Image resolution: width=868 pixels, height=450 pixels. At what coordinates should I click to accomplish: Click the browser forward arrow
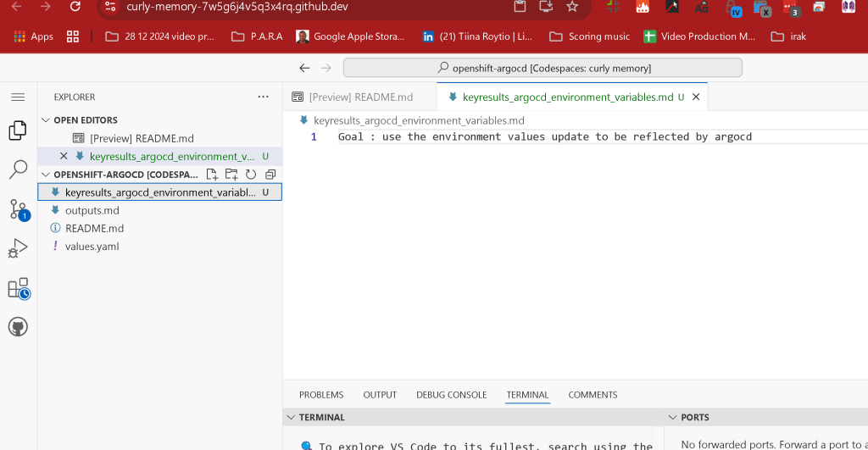(46, 7)
